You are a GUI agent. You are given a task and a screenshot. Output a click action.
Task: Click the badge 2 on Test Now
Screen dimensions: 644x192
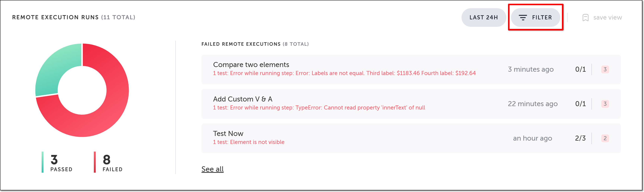[x=605, y=138]
